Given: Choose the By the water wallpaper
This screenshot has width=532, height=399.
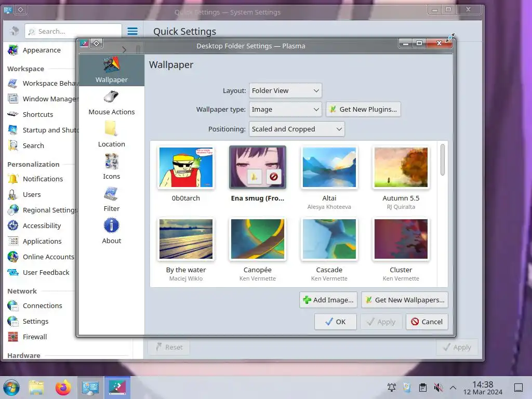Looking at the screenshot, I should pos(186,239).
